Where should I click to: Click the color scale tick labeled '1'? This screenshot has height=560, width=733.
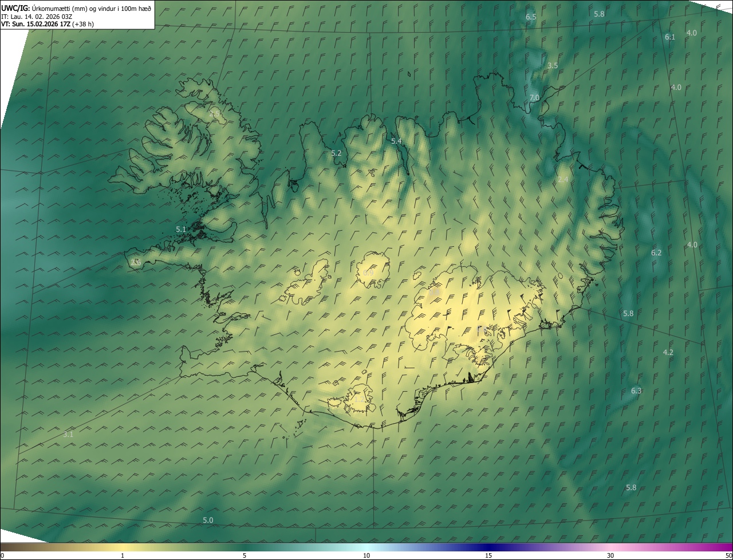tap(123, 555)
